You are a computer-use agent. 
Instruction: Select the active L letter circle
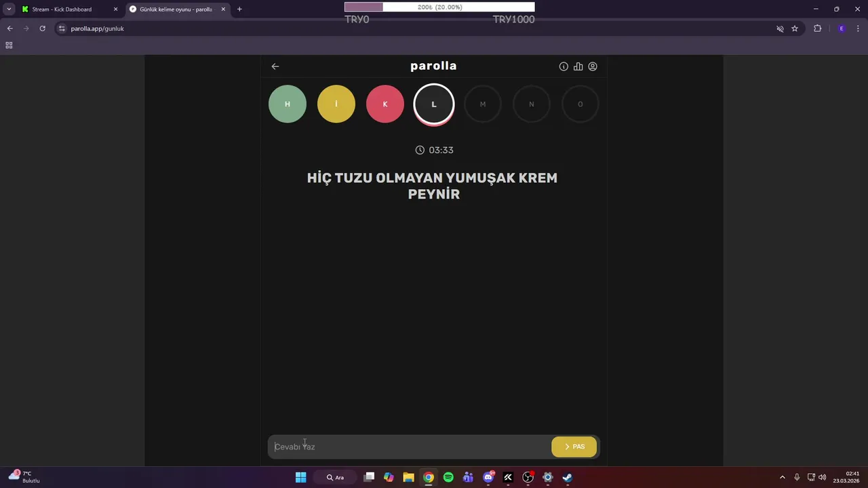click(x=434, y=104)
